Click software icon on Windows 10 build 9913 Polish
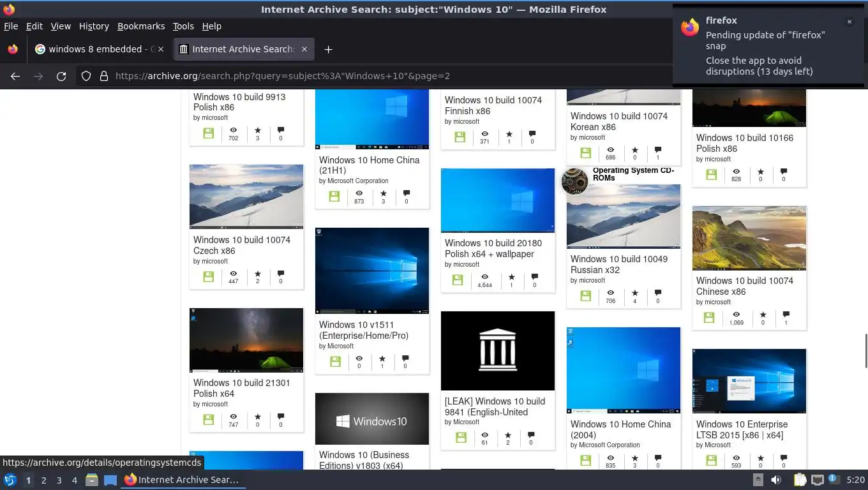868x490 pixels. (208, 133)
